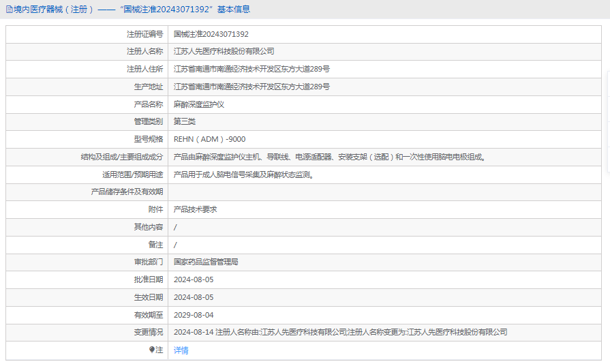Click the 变更情况 label cell
The width and height of the screenshot is (610, 364).
[87, 333]
